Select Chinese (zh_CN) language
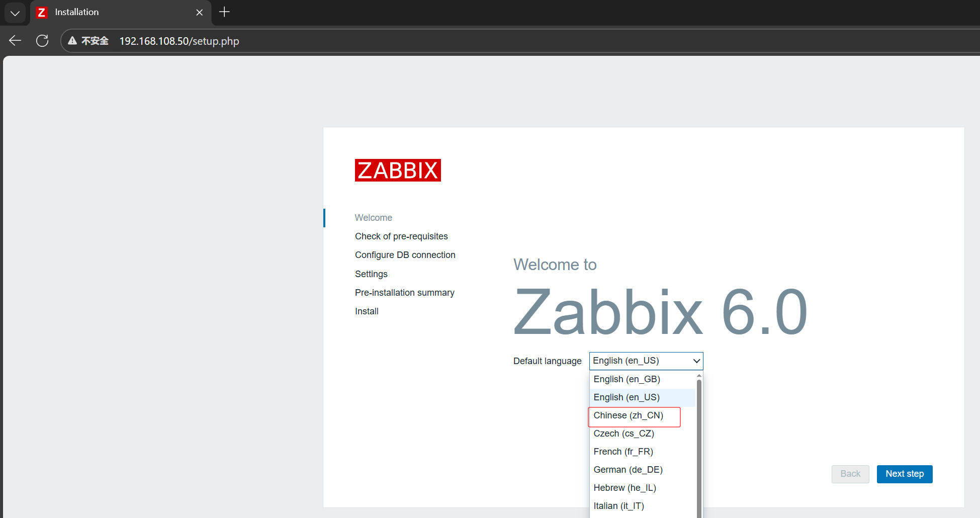The width and height of the screenshot is (980, 518). pos(643,415)
